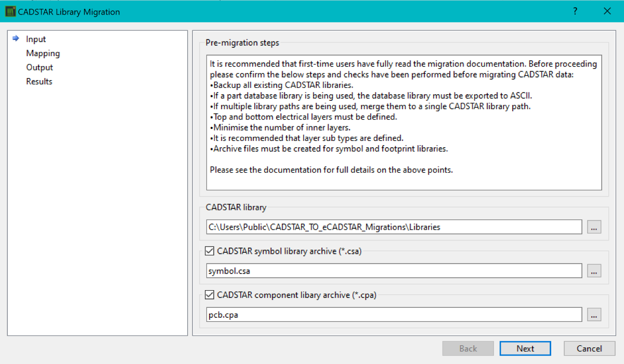Select the Input step in sidebar
The image size is (624, 364).
[x=36, y=39]
